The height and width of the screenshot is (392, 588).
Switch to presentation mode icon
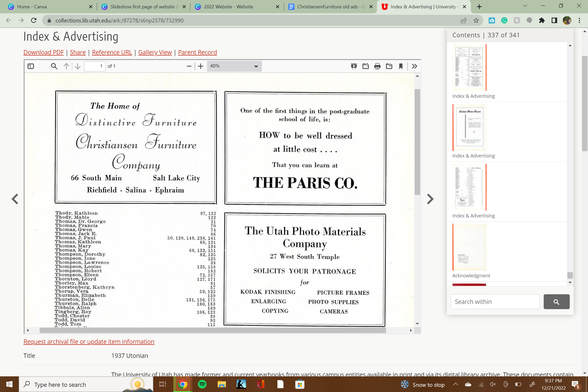[x=353, y=66]
